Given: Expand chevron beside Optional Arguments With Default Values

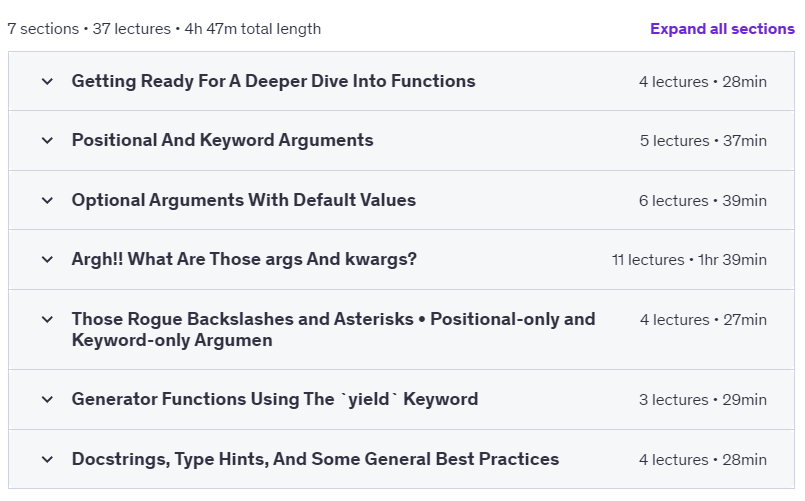Looking at the screenshot, I should coord(47,200).
